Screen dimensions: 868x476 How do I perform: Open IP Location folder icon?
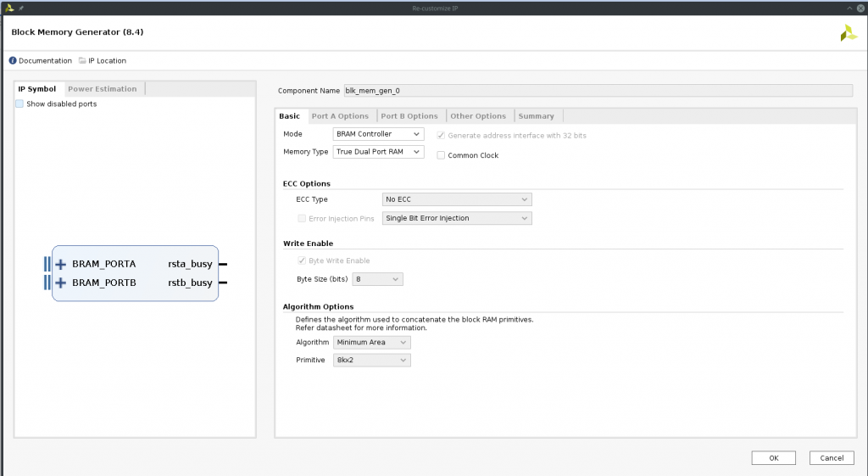[82, 61]
